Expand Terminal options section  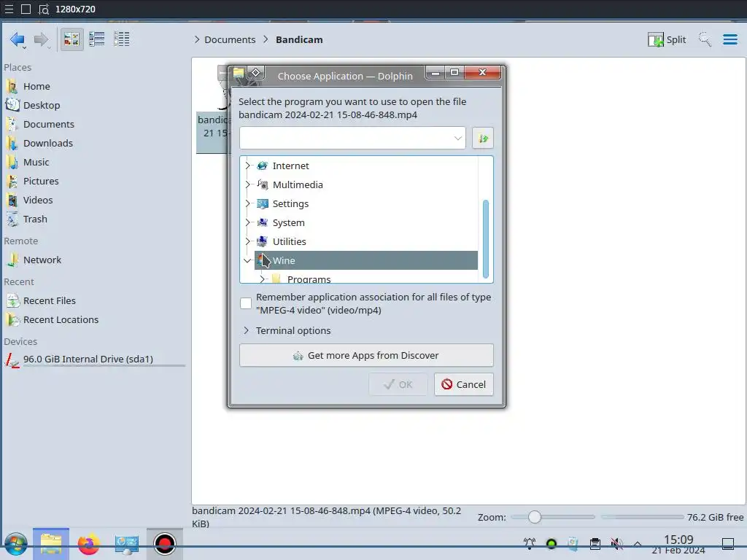click(286, 330)
